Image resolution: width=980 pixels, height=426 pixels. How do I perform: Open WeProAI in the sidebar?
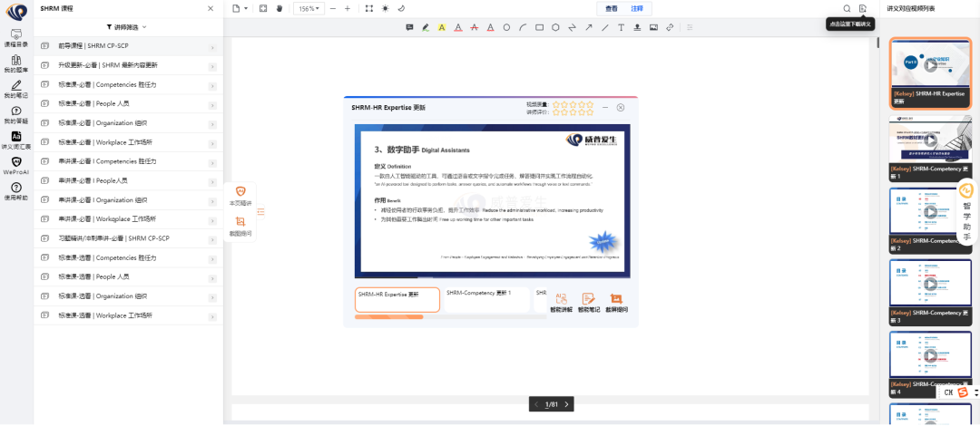pos(16,166)
